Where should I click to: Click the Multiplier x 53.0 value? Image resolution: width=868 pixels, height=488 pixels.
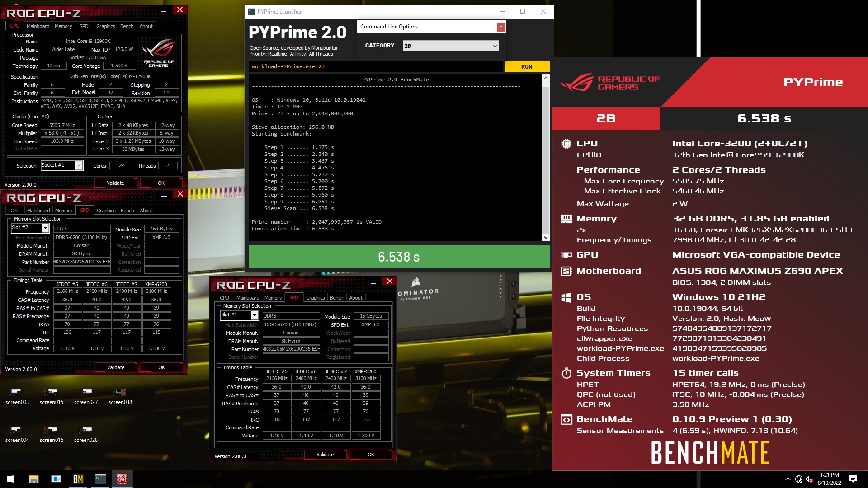(62, 133)
